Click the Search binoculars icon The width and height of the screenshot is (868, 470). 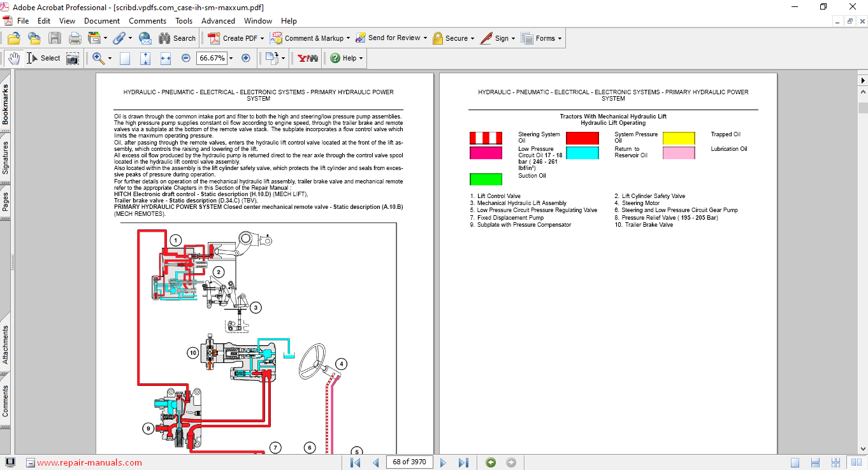(165, 38)
